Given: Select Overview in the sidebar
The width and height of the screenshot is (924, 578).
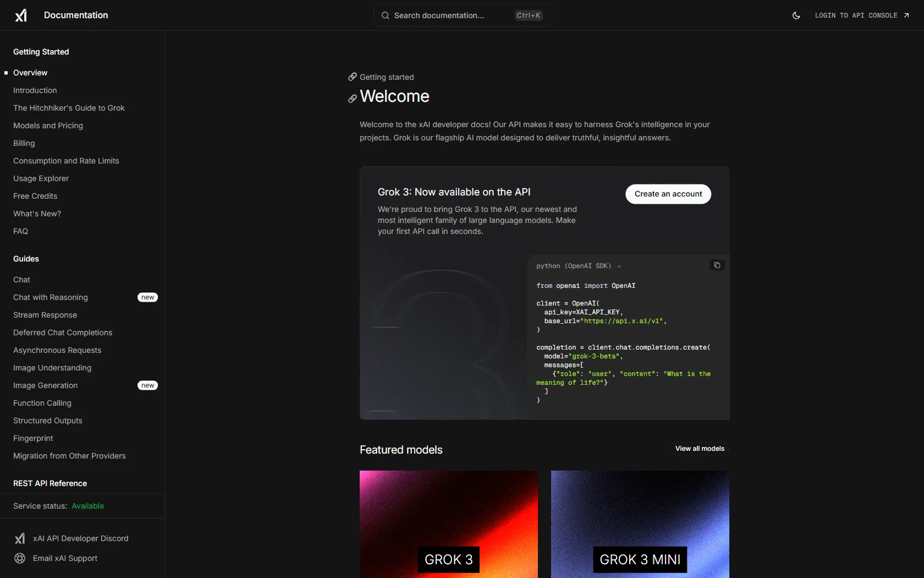Looking at the screenshot, I should (30, 73).
